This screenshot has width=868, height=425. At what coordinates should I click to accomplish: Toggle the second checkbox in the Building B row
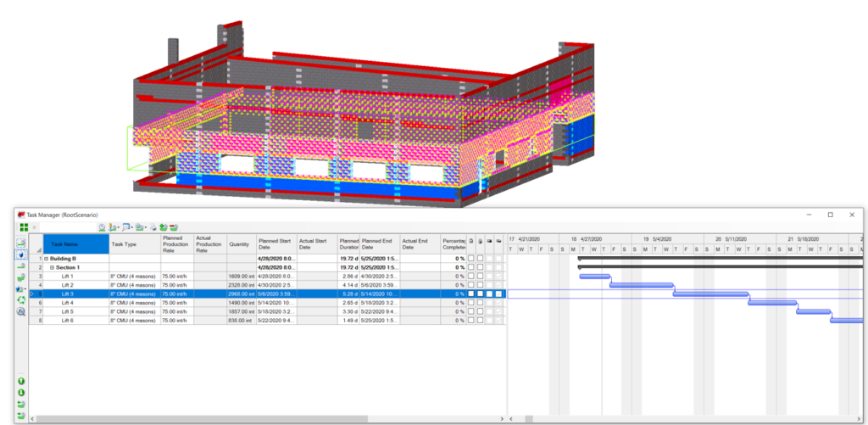pos(481,258)
